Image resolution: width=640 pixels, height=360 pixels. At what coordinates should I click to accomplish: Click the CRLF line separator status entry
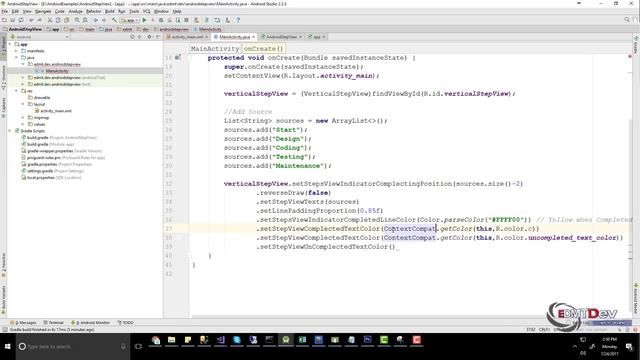coord(544,329)
